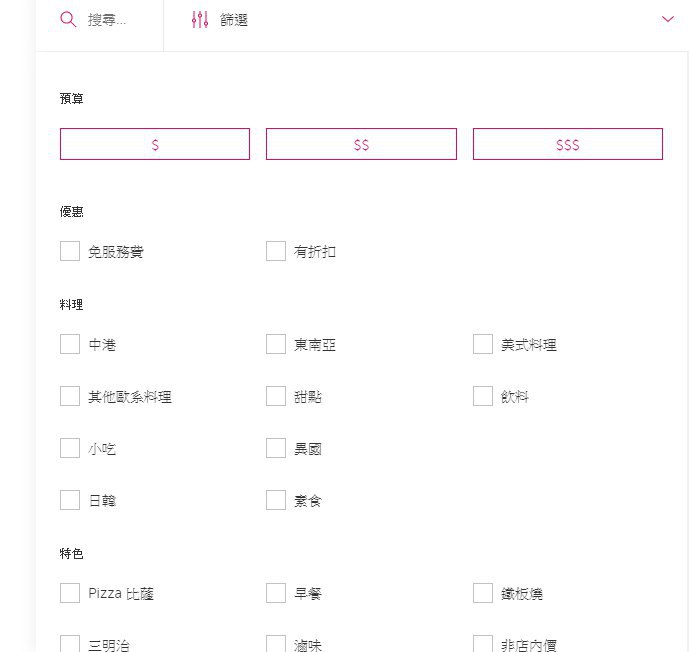689x652 pixels.
Task: Select the 甜點 dessert checkbox
Action: pyautogui.click(x=276, y=396)
